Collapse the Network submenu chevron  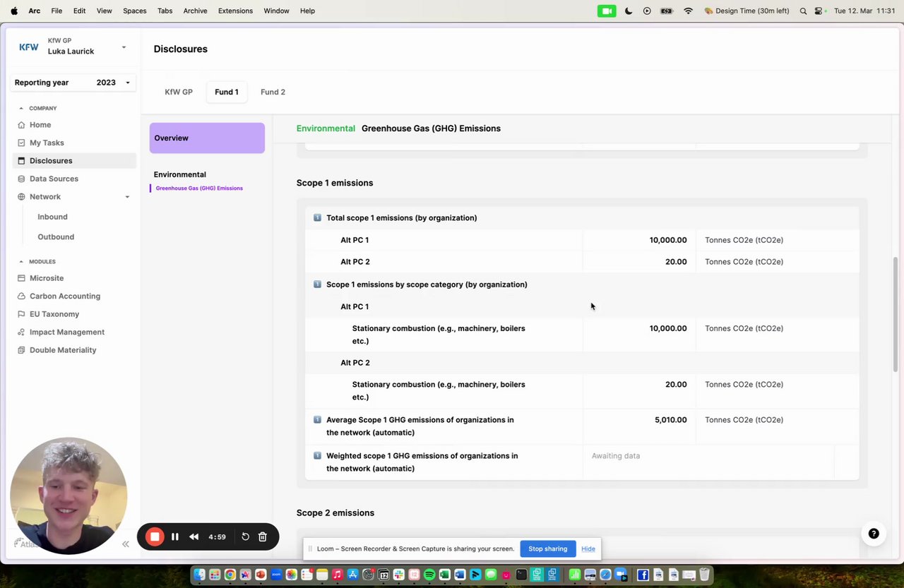click(127, 197)
